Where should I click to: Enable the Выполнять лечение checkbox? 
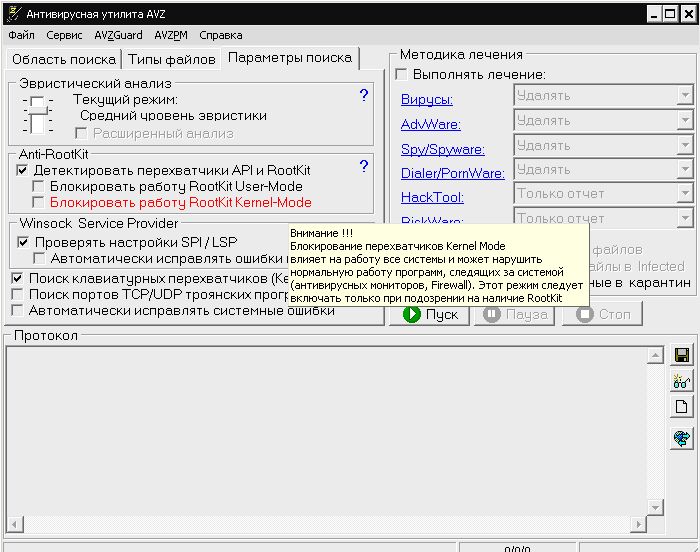(x=401, y=74)
